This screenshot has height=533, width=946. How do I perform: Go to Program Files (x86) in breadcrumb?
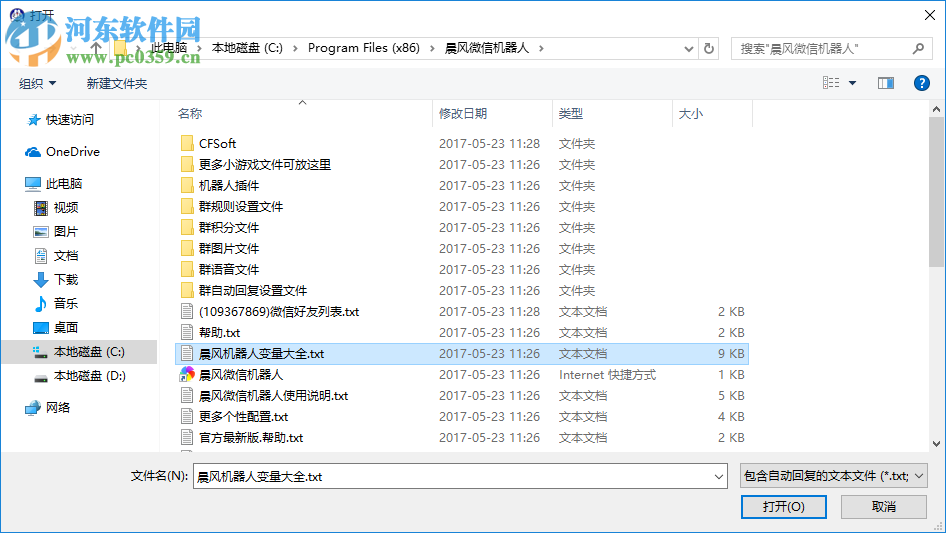point(364,48)
